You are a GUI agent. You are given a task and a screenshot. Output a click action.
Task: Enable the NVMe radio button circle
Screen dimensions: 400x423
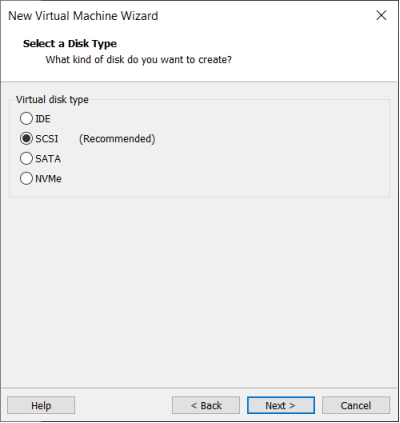pos(26,179)
